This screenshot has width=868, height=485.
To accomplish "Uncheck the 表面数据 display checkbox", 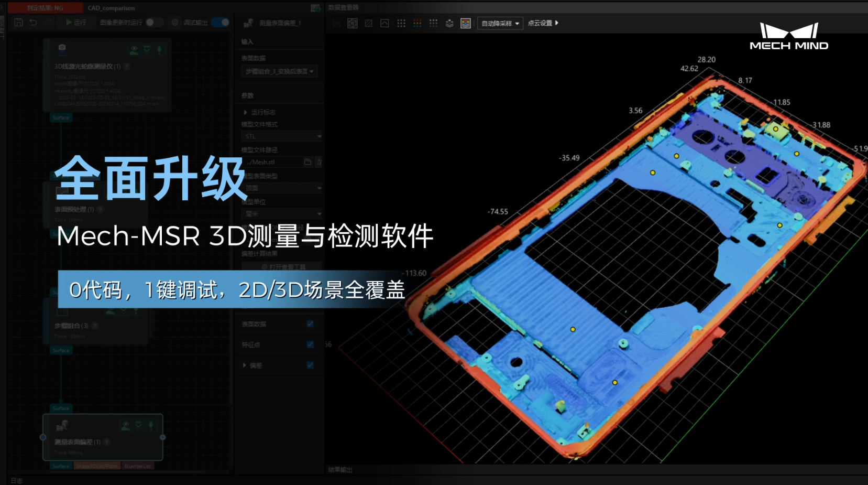I will pyautogui.click(x=310, y=324).
